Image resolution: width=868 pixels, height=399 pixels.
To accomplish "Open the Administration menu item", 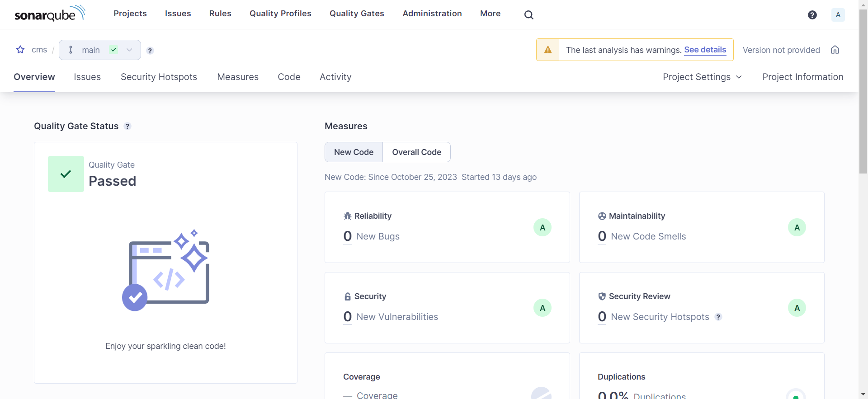I will click(x=432, y=14).
